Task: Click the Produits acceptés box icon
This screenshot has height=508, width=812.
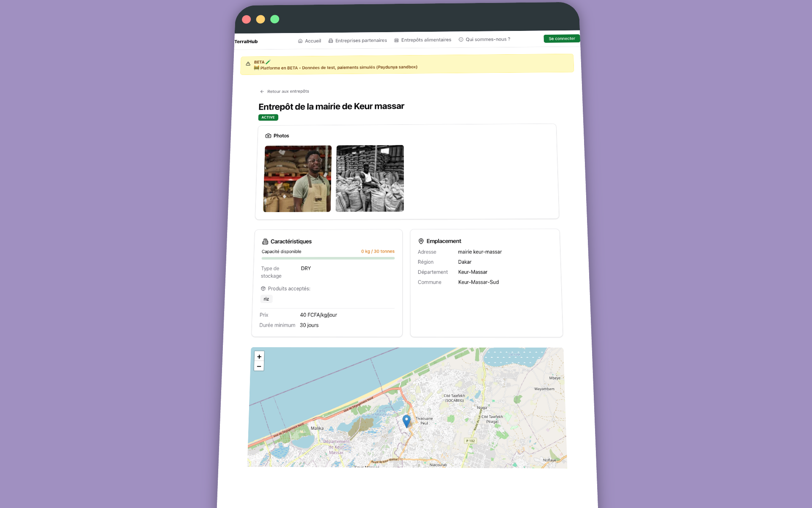Action: click(x=263, y=289)
